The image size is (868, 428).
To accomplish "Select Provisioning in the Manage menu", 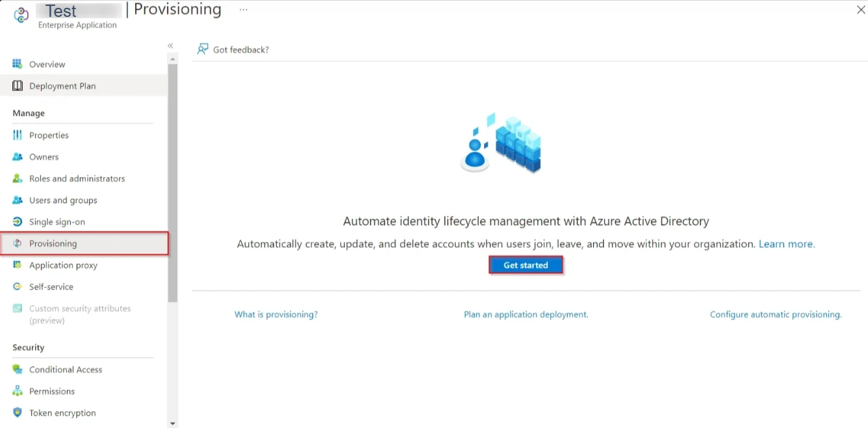I will pos(84,243).
